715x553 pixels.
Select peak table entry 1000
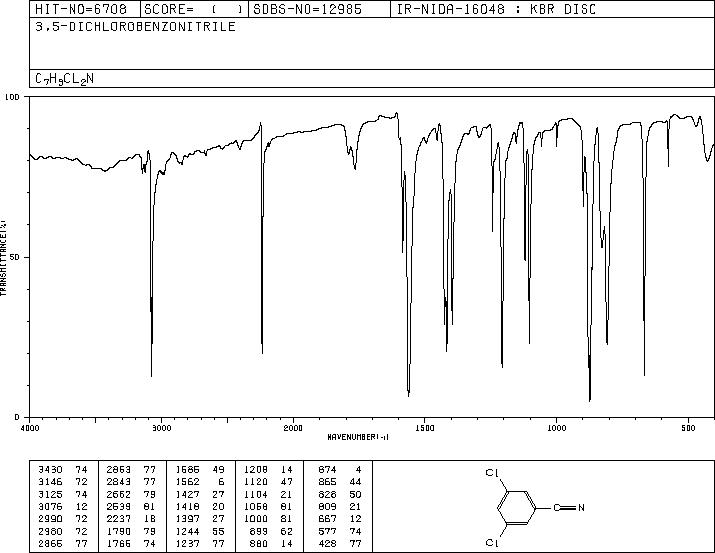[269, 519]
